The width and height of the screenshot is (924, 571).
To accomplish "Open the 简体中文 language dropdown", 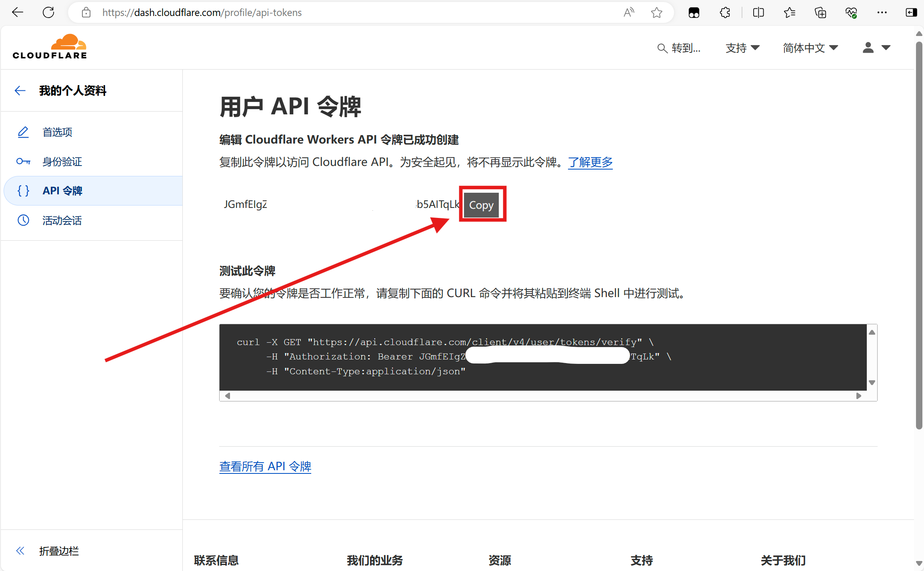I will [810, 48].
